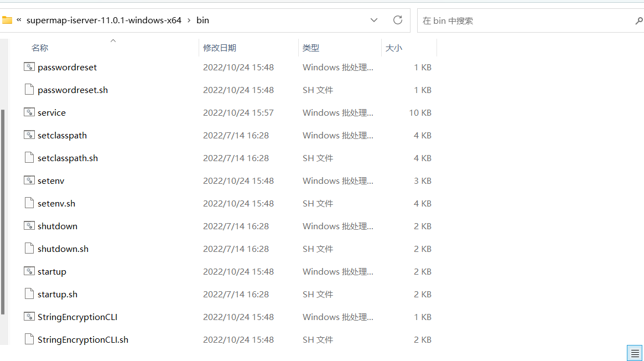The height and width of the screenshot is (361, 644).
Task: Click the StringEncryptionCLI.sh file icon
Action: point(29,339)
